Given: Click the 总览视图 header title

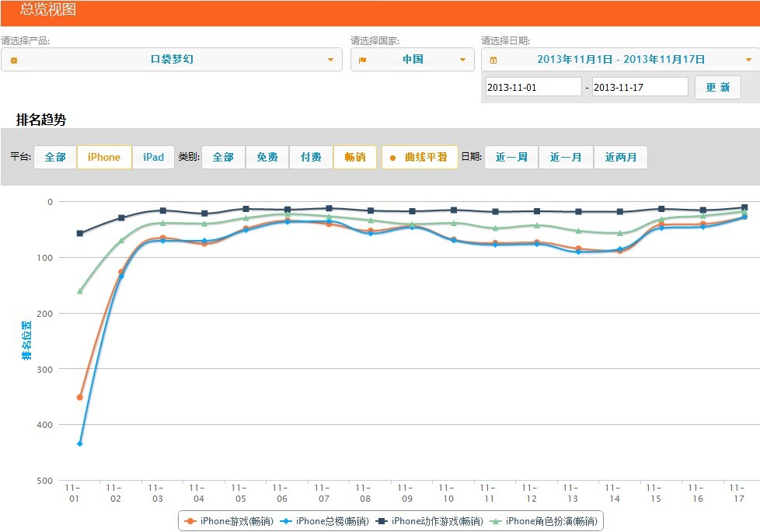Looking at the screenshot, I should [48, 9].
